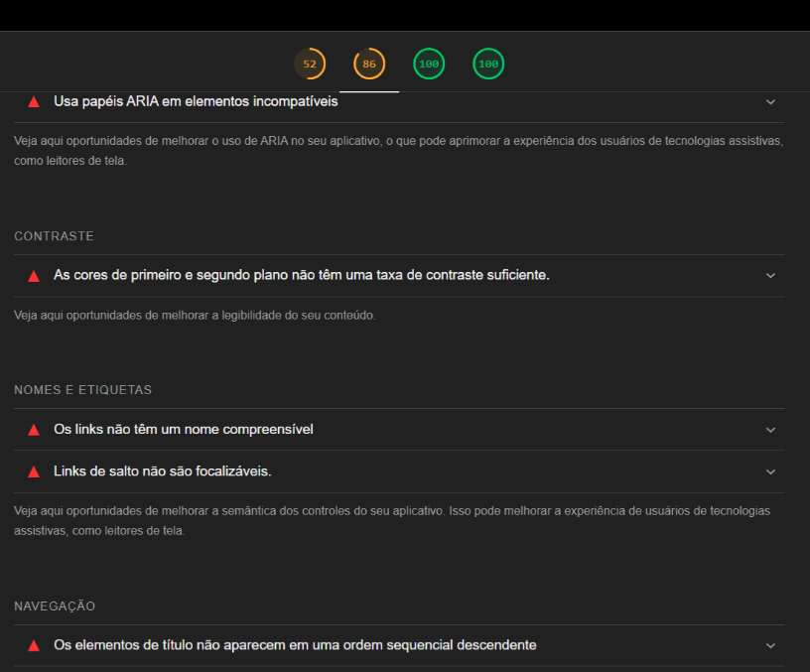Expand the 'Usa papéis ARIA' audit chevron
This screenshot has width=810, height=672.
[x=770, y=101]
